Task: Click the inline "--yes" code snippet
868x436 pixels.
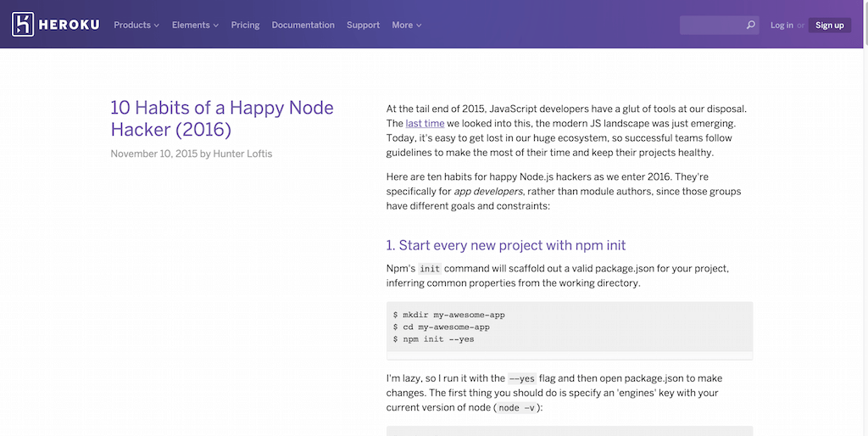Action: tap(522, 378)
